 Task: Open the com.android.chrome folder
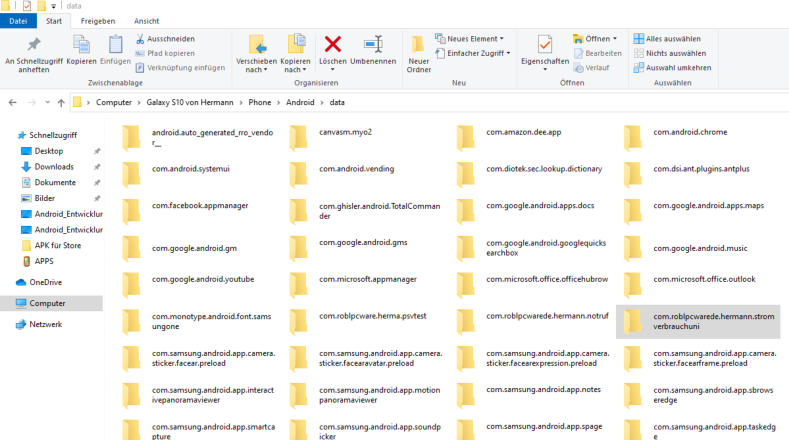coord(690,132)
